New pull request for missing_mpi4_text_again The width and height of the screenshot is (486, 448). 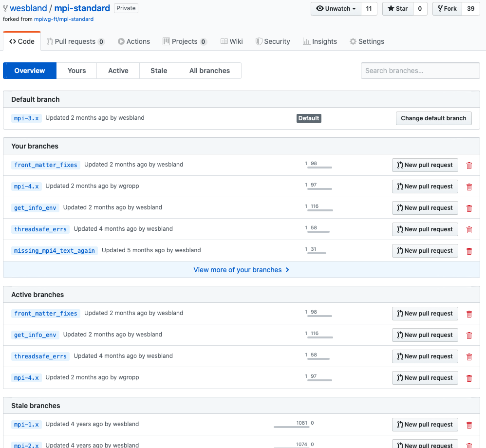pos(425,250)
